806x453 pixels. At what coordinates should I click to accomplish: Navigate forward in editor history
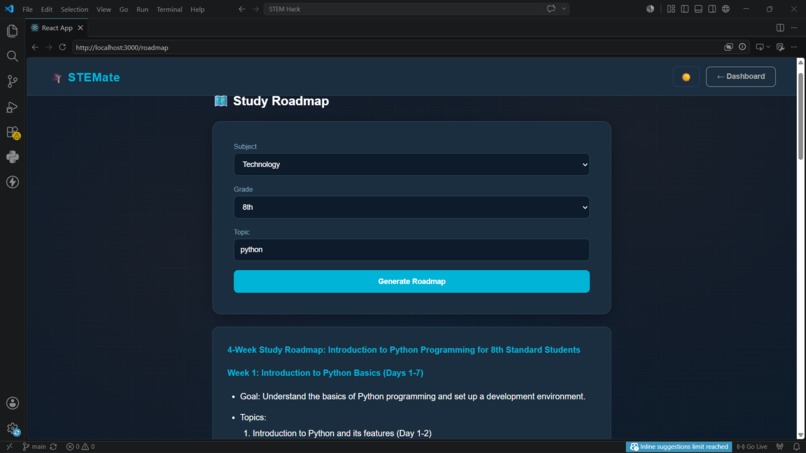(255, 9)
